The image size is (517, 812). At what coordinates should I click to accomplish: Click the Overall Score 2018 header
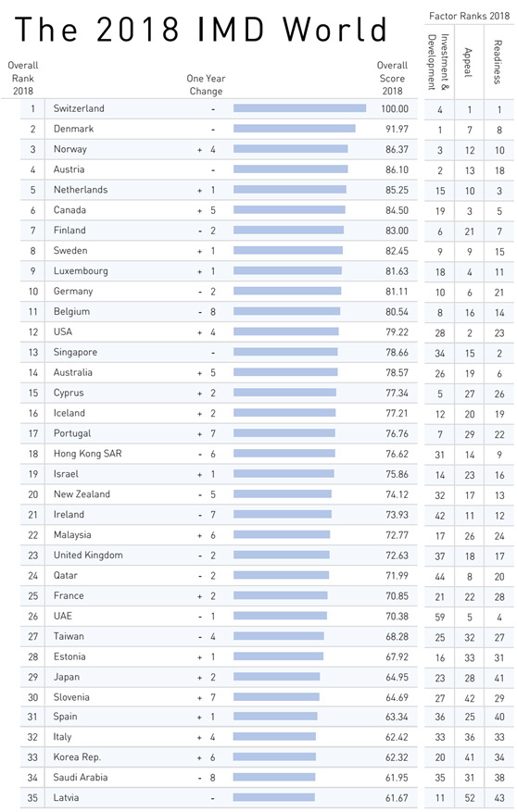coord(392,78)
